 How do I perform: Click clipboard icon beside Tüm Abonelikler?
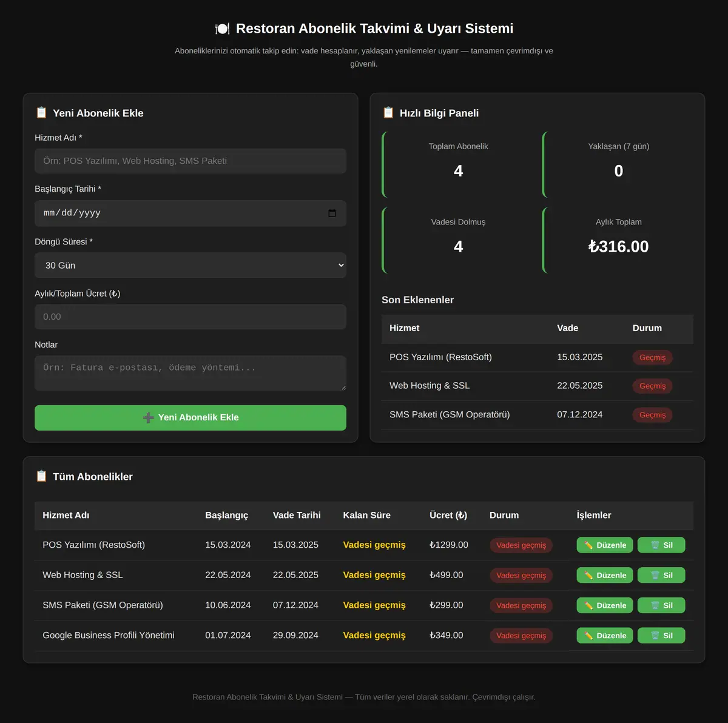41,476
